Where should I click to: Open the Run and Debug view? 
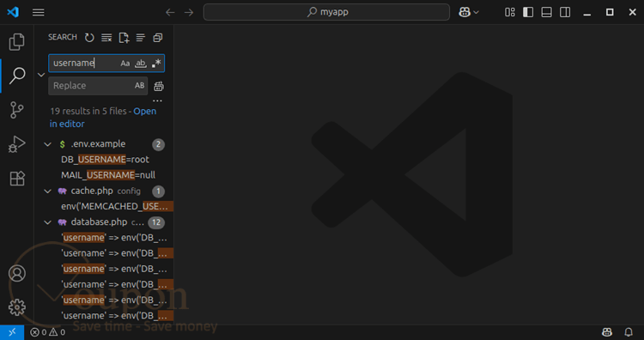click(x=17, y=144)
